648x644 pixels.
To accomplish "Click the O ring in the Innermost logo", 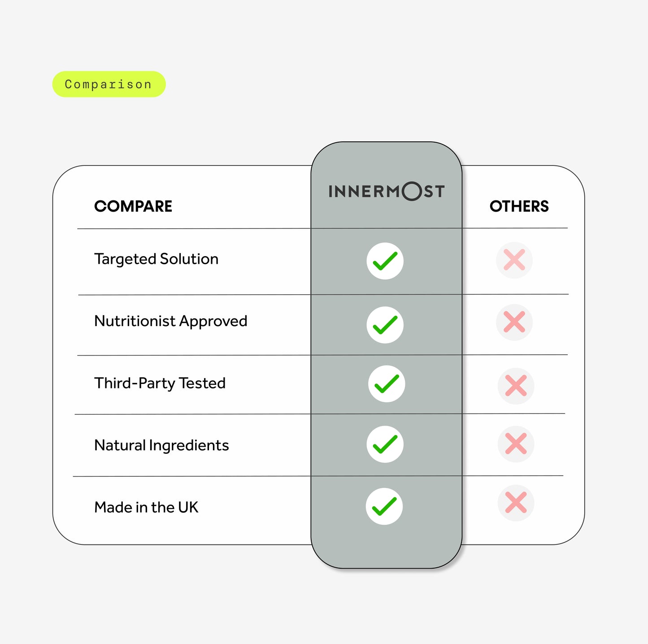I will (412, 191).
